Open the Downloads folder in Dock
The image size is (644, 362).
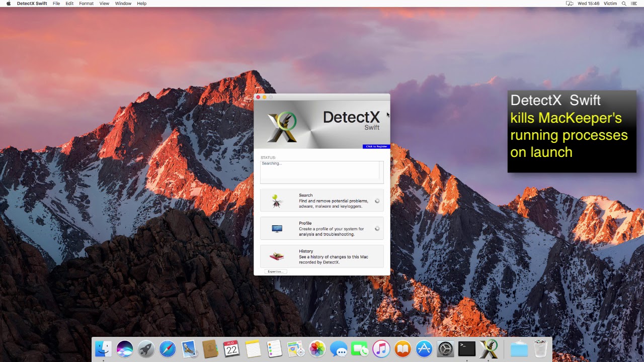coord(519,348)
